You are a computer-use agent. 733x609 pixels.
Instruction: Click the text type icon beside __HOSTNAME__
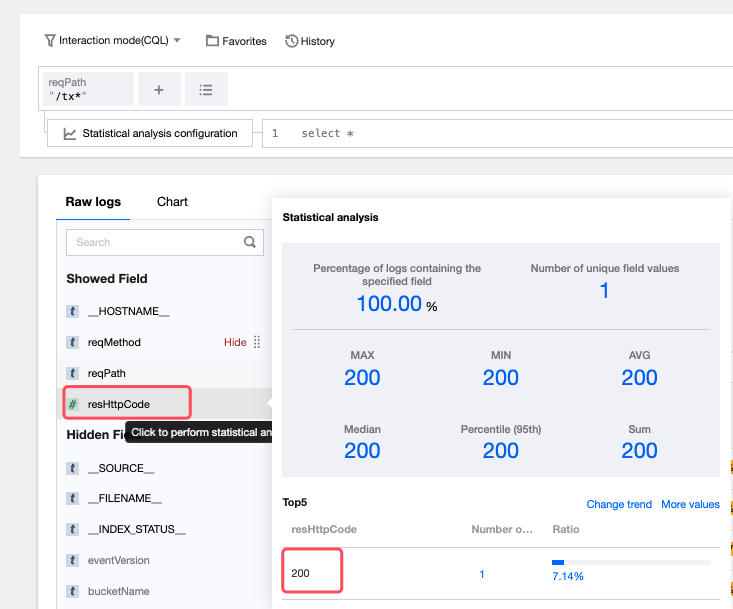click(x=73, y=311)
